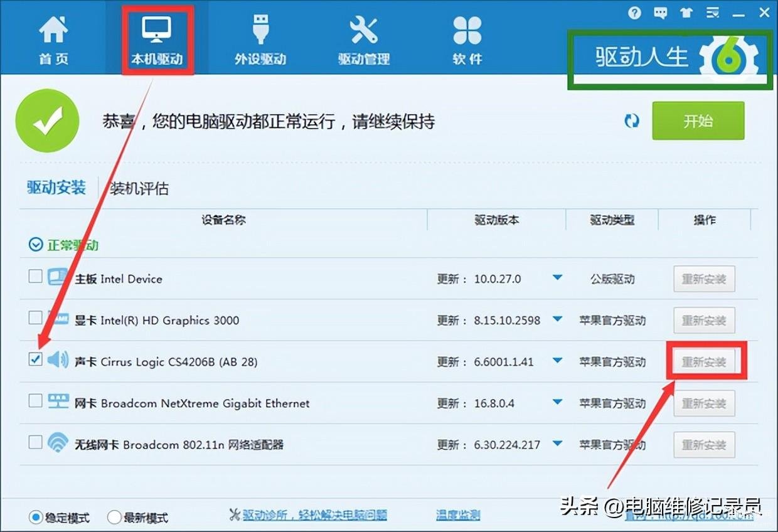This screenshot has height=532, width=778.
Task: Click the refresh arrows beside 开始
Action: coord(632,121)
